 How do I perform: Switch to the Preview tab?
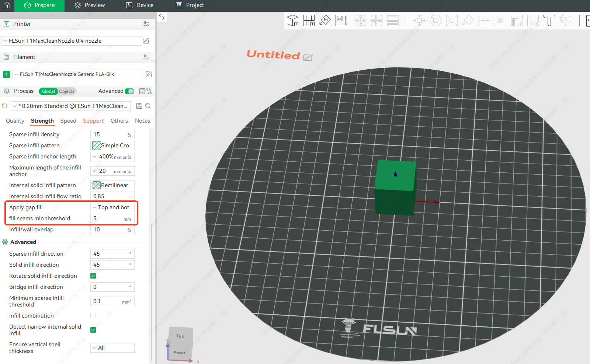[x=90, y=5]
